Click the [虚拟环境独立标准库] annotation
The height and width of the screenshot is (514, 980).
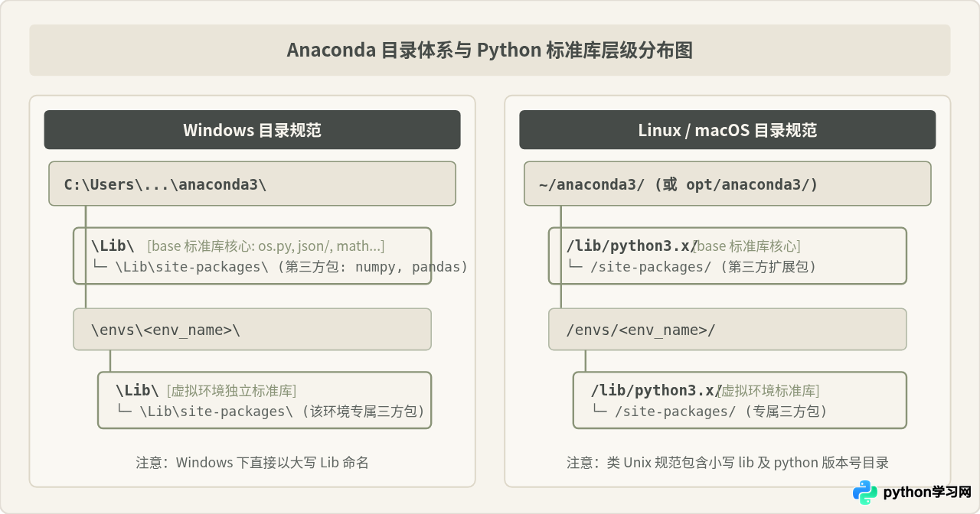point(231,390)
